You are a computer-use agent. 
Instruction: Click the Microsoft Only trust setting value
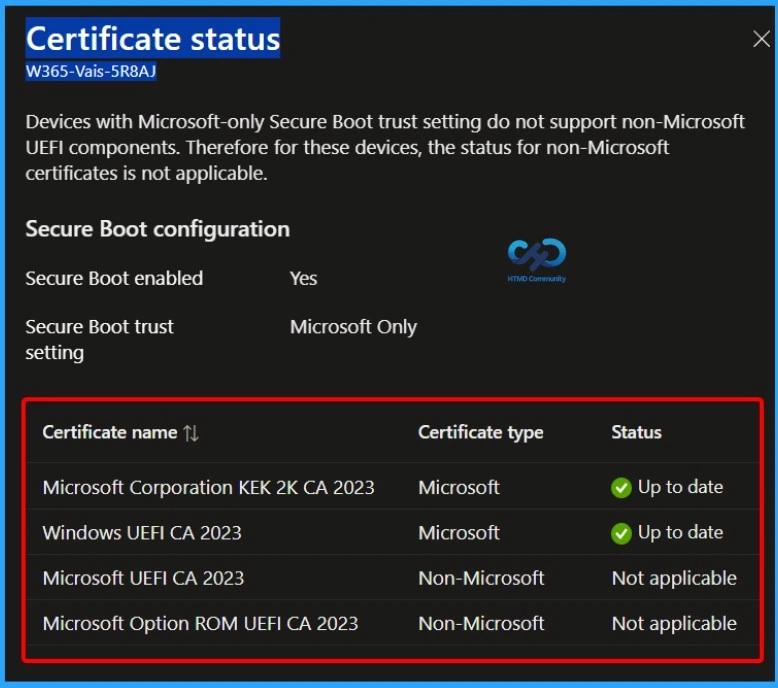click(x=353, y=327)
